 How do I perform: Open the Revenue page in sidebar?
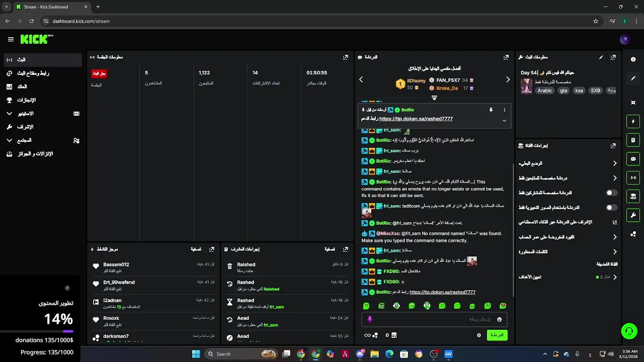[x=43, y=86]
